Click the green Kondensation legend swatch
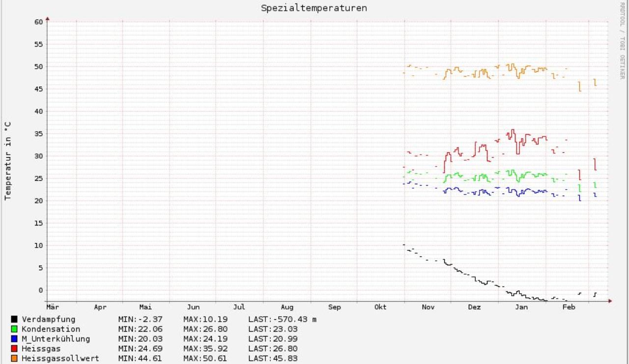Viewport: 629px width, 364px height. 15,329
